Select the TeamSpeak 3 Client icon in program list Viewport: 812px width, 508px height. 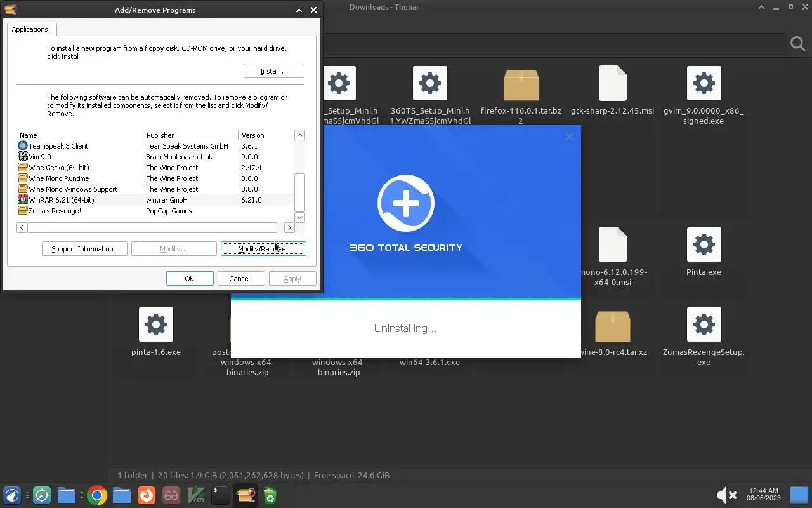(23, 146)
